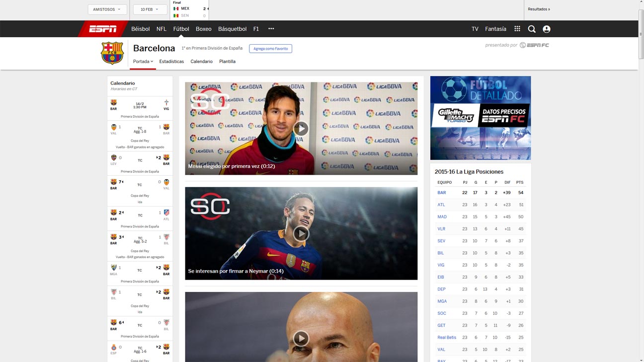Open the Real Betis team link in standings
The width and height of the screenshot is (644, 362).
coord(447,338)
